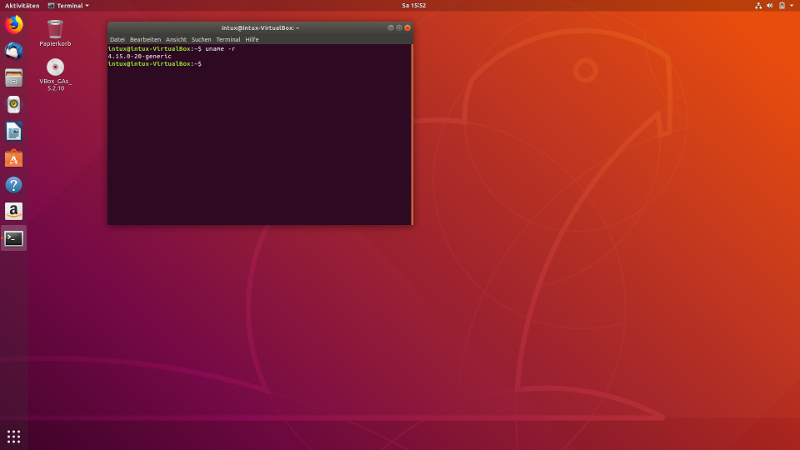
Task: Open the Datei menu
Action: tap(117, 39)
